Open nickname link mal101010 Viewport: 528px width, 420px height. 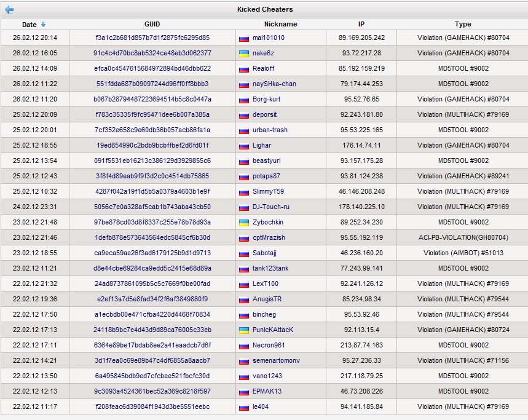pyautogui.click(x=269, y=38)
